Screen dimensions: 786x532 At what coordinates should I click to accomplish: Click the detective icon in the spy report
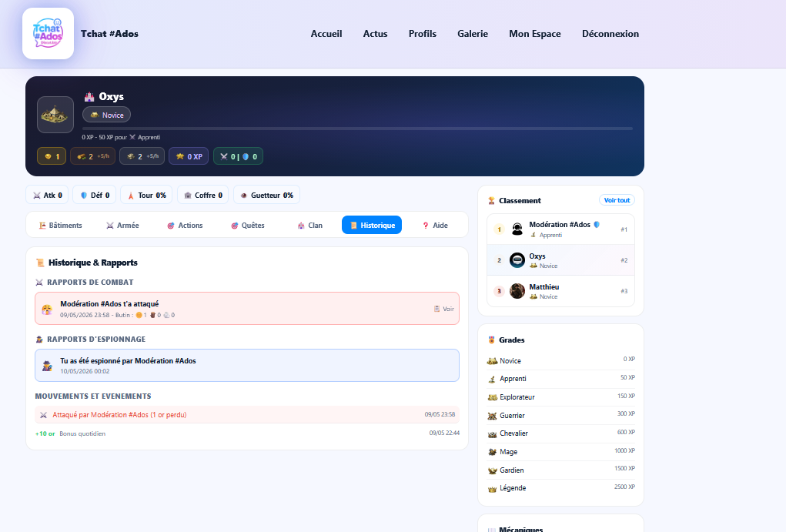[47, 366]
